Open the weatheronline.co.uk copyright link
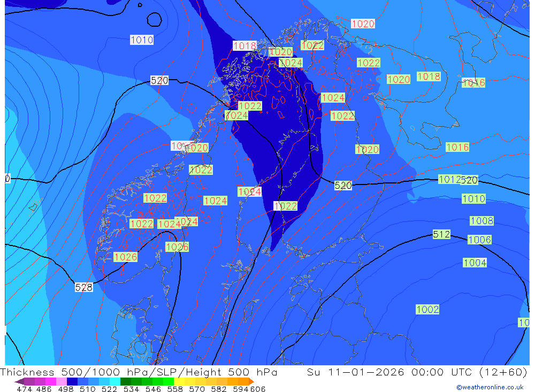 [490, 387]
